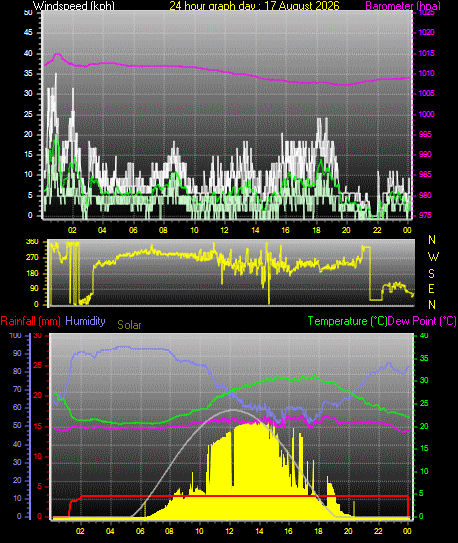
Task: Click the Barometer (hpa) axis title
Action: 403,6
